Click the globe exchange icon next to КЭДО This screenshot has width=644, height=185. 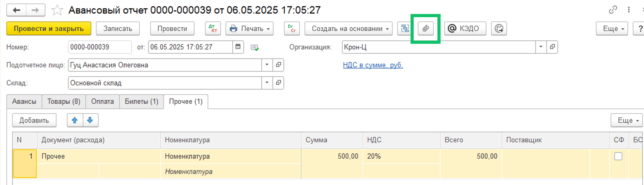pyautogui.click(x=499, y=29)
